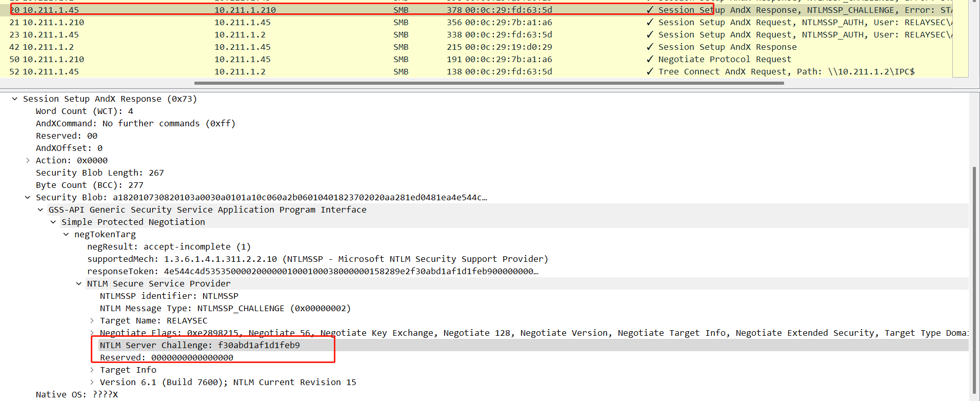The image size is (980, 401).
Task: Select the responseToken hex line
Action: [x=313, y=272]
